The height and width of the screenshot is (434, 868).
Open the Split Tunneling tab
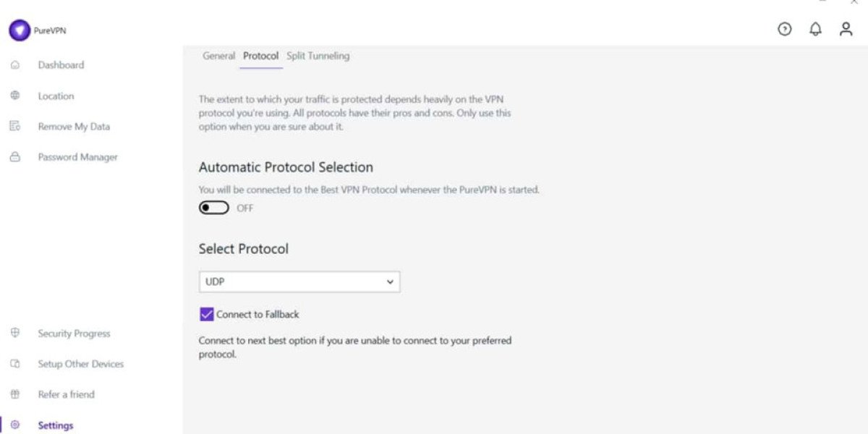[x=318, y=55]
